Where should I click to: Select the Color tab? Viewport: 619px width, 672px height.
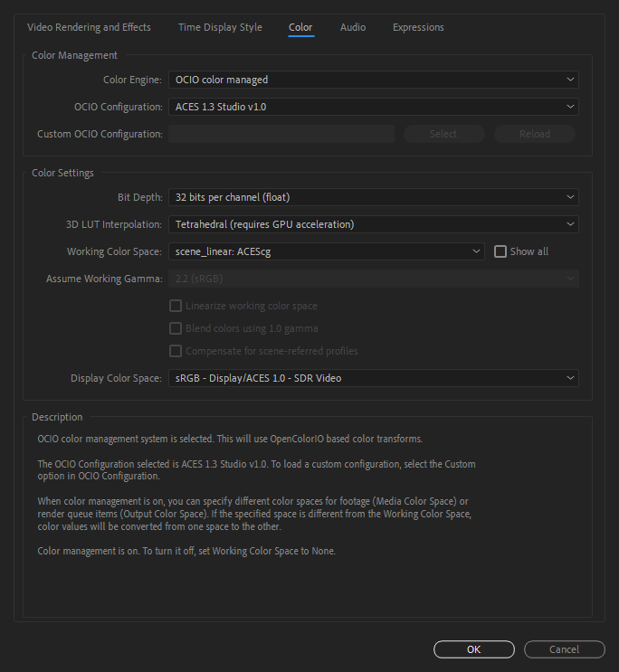point(300,27)
